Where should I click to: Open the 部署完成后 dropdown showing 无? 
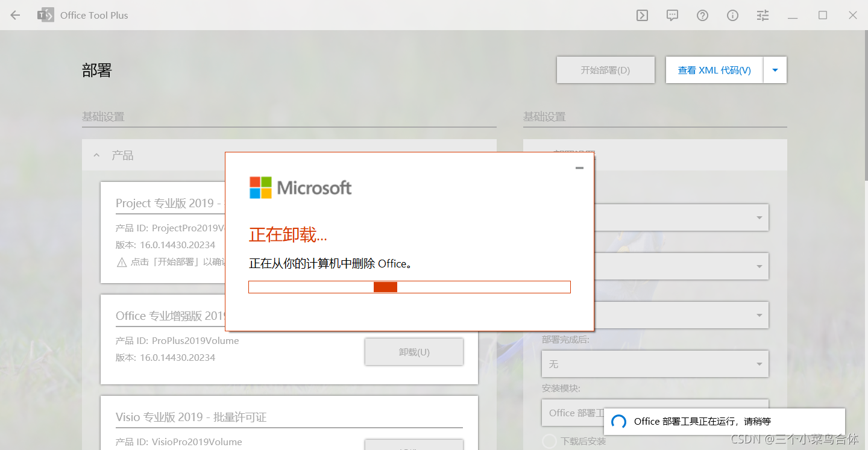(x=655, y=364)
